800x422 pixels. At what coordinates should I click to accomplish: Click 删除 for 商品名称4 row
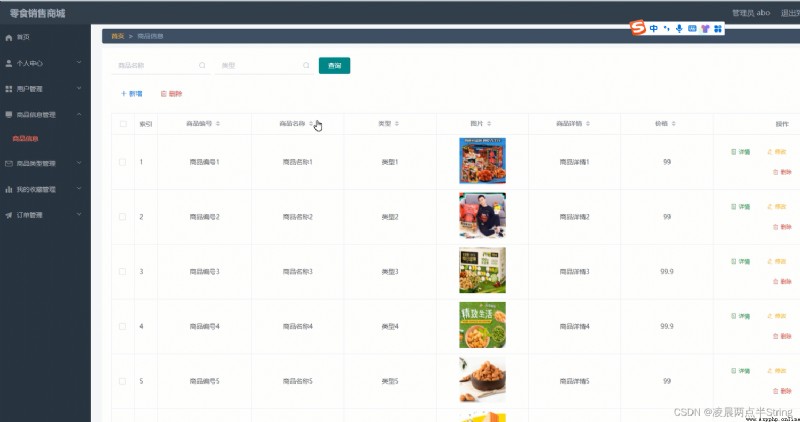coord(782,336)
